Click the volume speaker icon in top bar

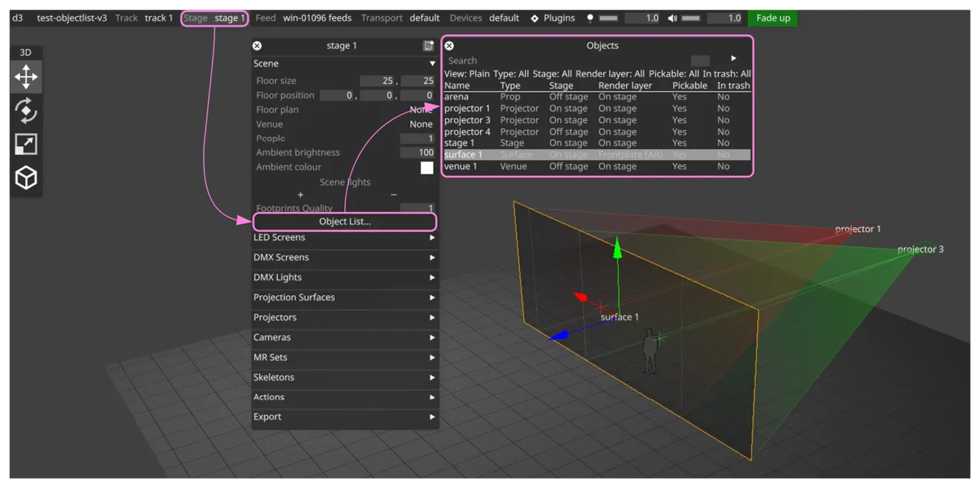pyautogui.click(x=672, y=18)
